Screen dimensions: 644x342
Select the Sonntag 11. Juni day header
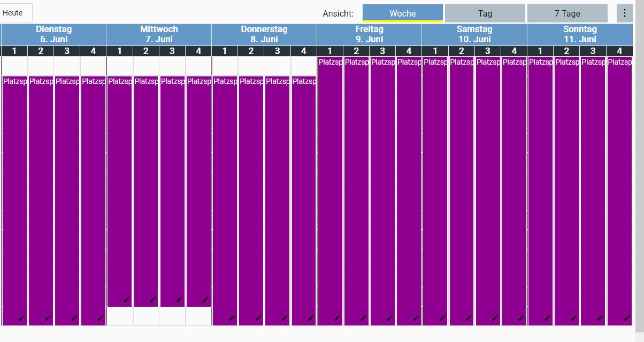(580, 34)
